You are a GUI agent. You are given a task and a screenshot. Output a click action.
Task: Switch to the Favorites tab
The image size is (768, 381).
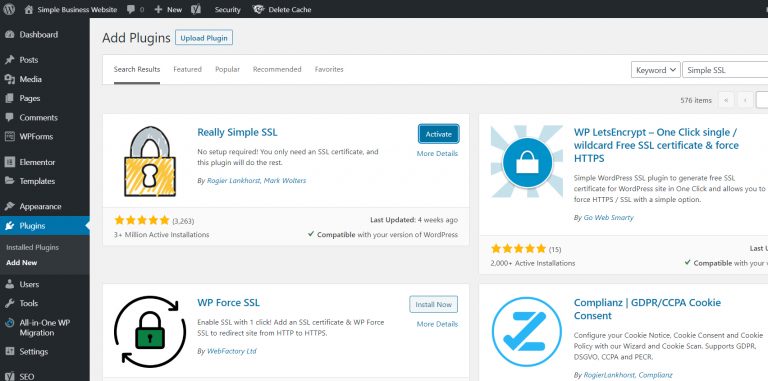pos(329,70)
